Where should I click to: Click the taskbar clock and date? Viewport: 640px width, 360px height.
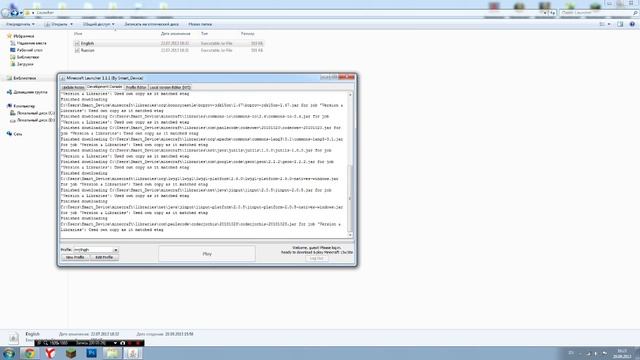(622, 353)
